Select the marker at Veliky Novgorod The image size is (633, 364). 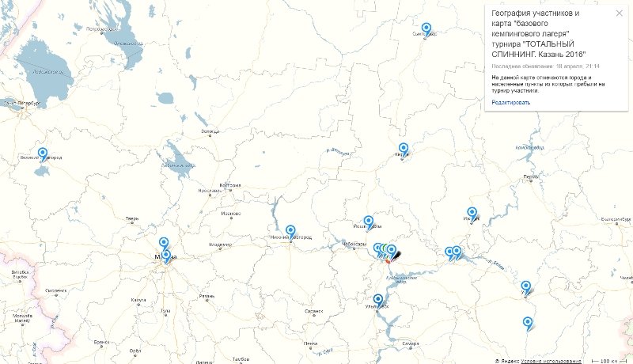coord(43,153)
